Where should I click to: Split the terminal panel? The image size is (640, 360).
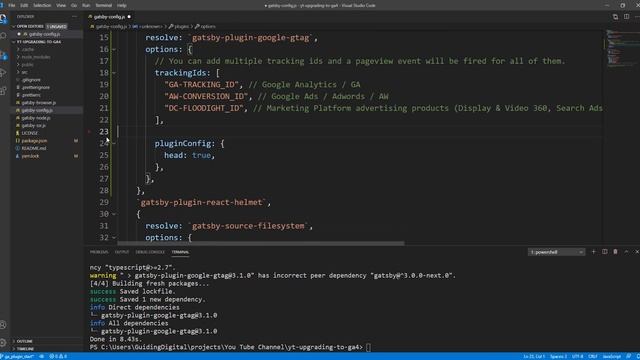(x=604, y=252)
